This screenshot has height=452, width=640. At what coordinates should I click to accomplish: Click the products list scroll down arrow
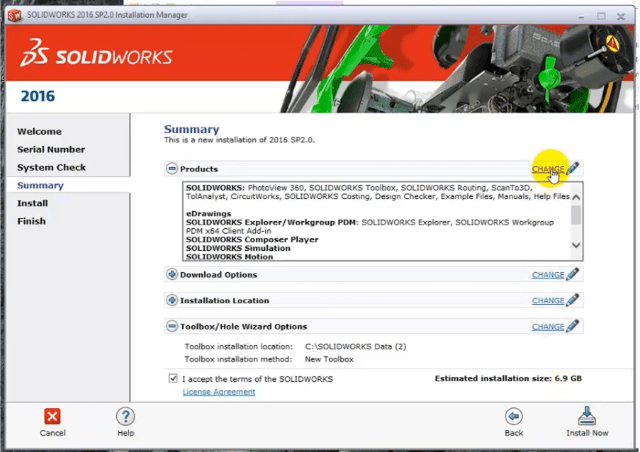[x=576, y=245]
